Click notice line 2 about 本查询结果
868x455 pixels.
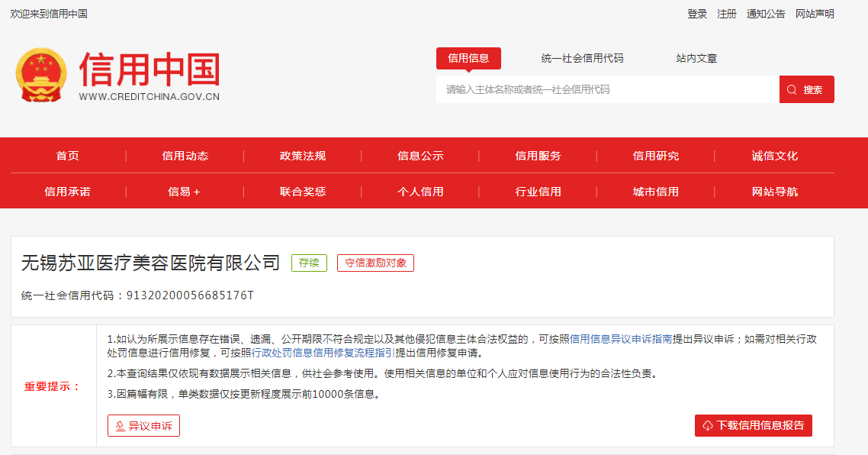pyautogui.click(x=384, y=373)
